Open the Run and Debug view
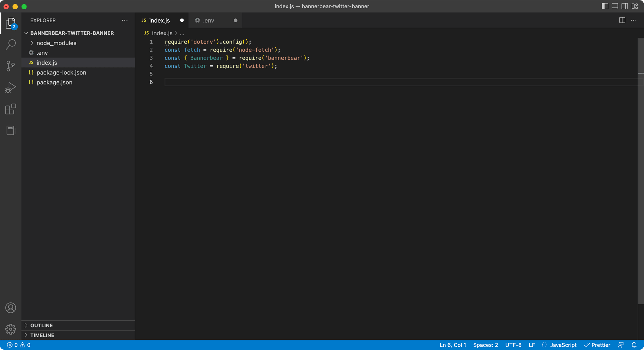644x350 pixels. 11,87
